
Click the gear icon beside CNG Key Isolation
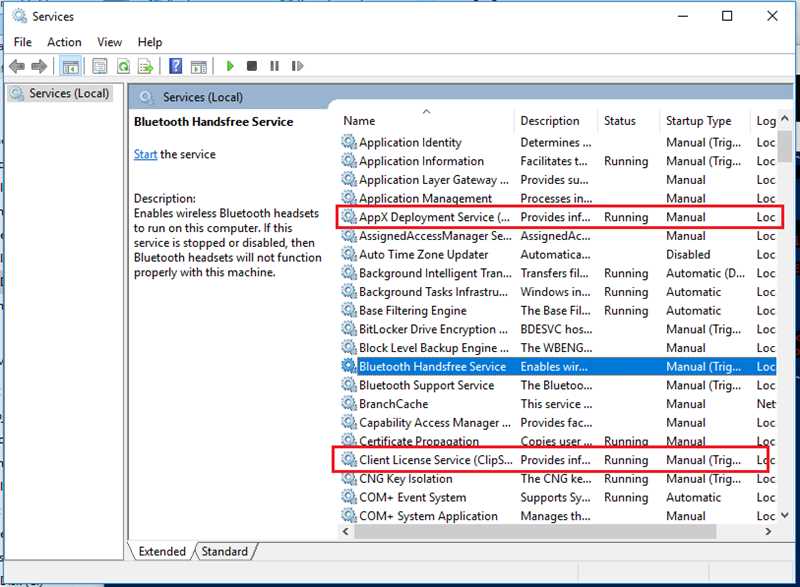[349, 478]
